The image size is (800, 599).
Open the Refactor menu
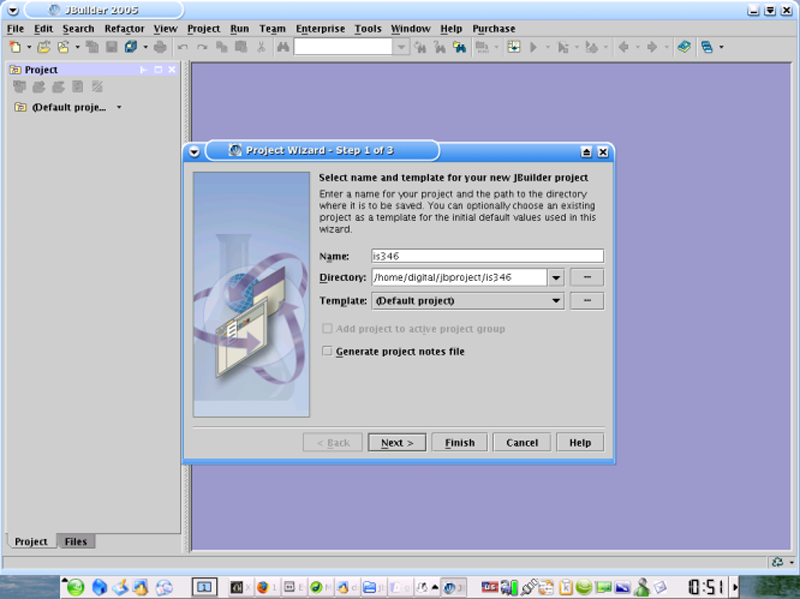124,29
